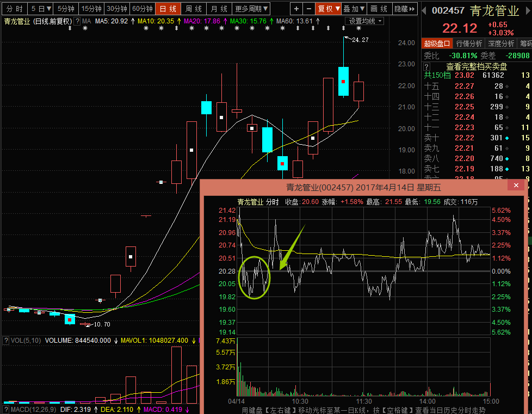Expand 更多周期 period dropdown
Image resolution: width=532 pixels, height=414 pixels.
click(x=251, y=9)
